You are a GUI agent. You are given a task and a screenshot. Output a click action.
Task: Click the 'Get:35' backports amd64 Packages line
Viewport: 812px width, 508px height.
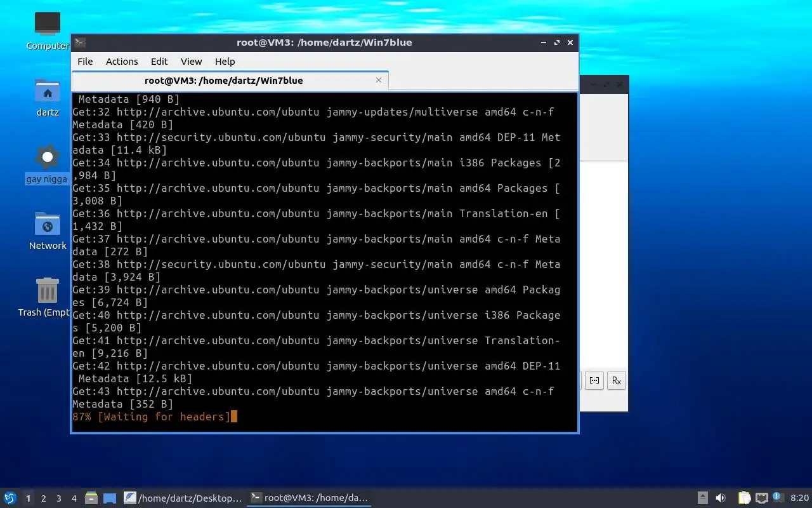(x=317, y=188)
